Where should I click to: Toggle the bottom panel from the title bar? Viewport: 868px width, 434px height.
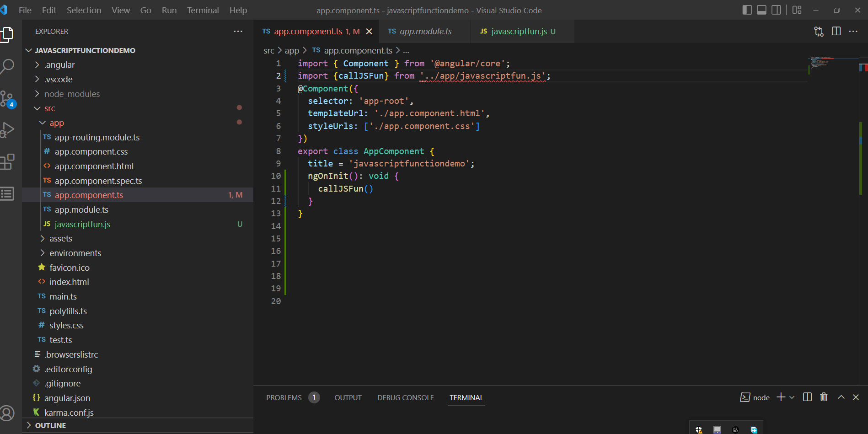[761, 10]
